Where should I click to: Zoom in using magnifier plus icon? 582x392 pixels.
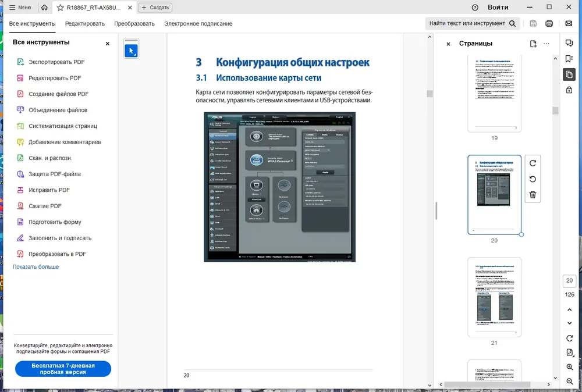click(569, 367)
